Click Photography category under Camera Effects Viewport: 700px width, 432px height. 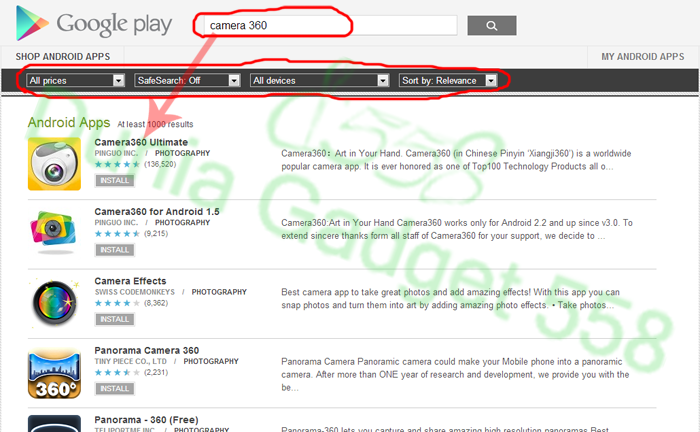pyautogui.click(x=219, y=292)
